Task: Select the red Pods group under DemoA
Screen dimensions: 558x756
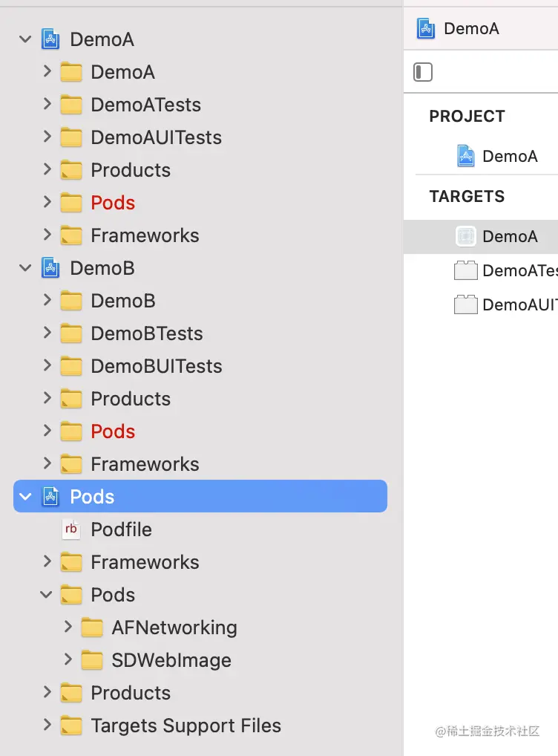Action: click(113, 203)
